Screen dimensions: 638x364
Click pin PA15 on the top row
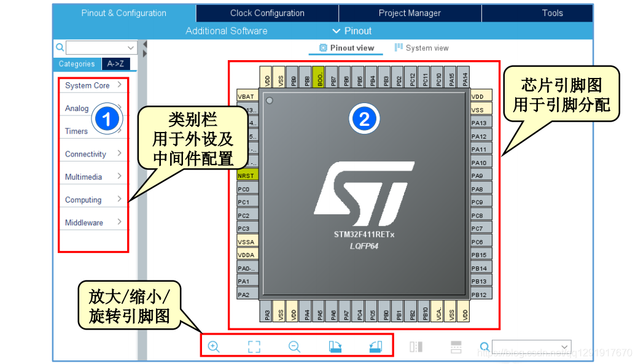[451, 77]
